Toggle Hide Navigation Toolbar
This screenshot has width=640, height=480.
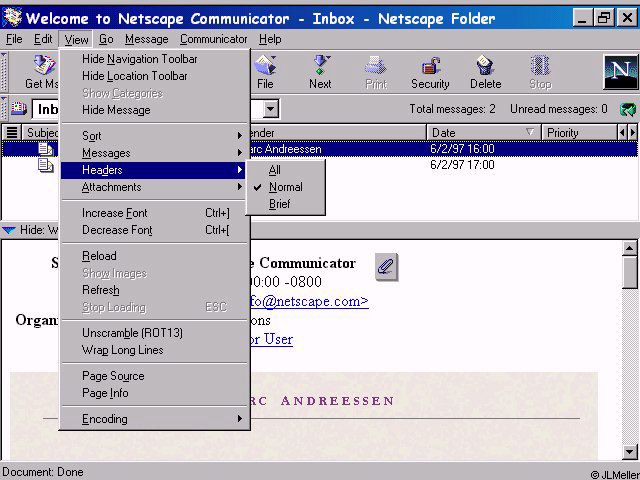coord(155,59)
